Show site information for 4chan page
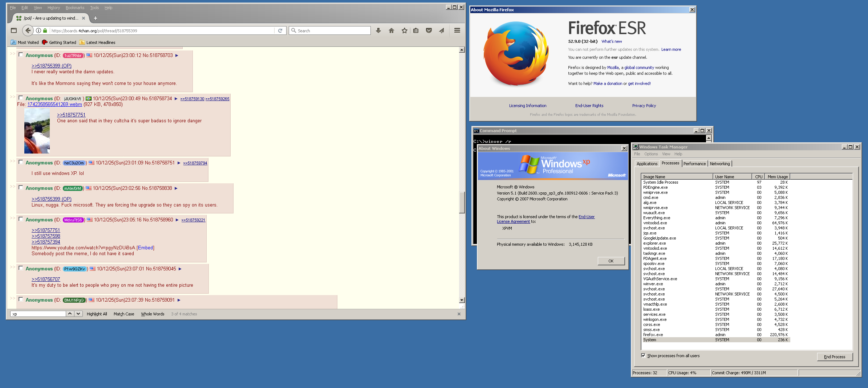This screenshot has width=868, height=388. (x=38, y=31)
